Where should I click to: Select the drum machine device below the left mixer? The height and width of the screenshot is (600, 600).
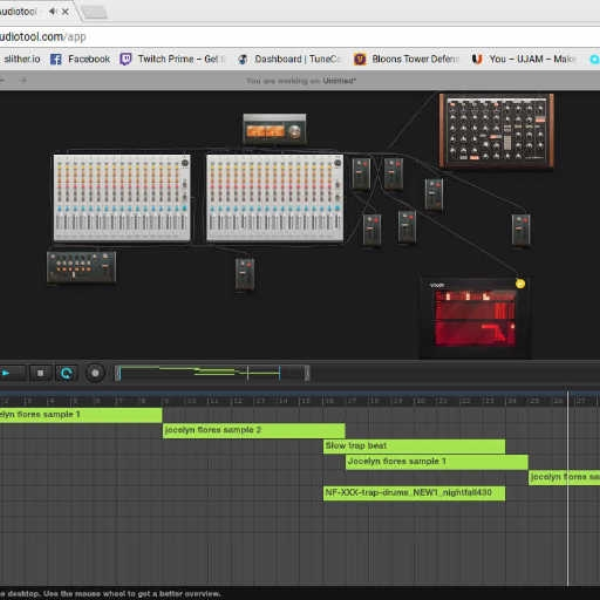(x=81, y=267)
